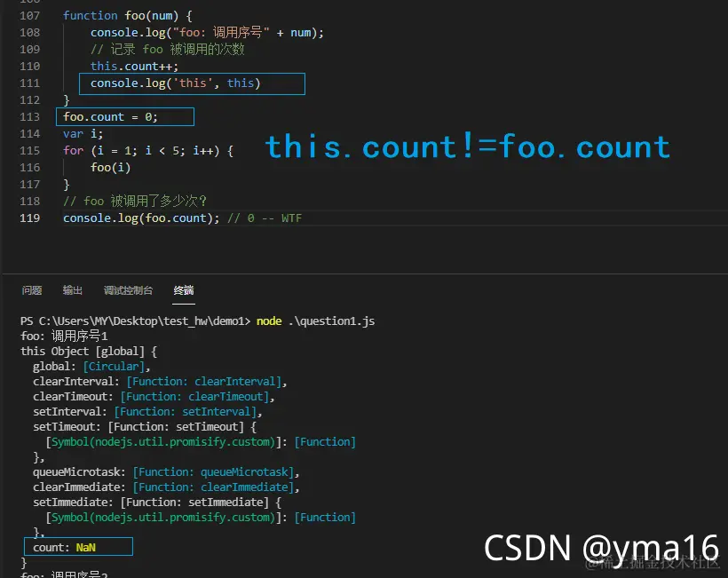Viewport: 728px width, 578px height.
Task: Click line number 111 in the gutter
Action: click(29, 83)
